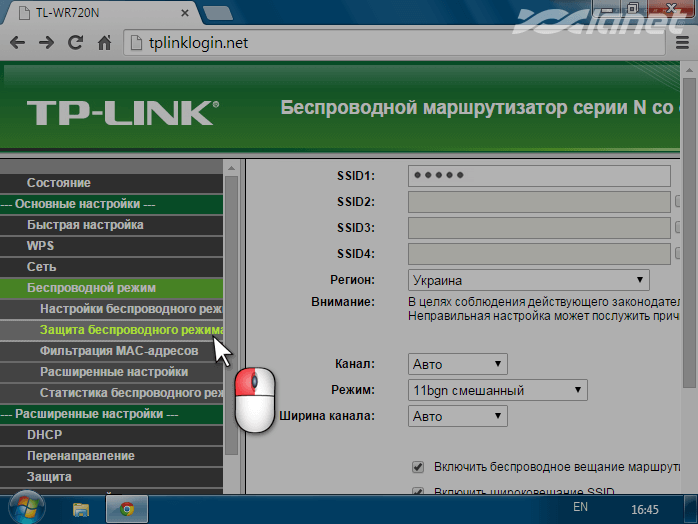Expand the Ширина канала dropdown
Screen dimensions: 698x524
[x=458, y=416]
